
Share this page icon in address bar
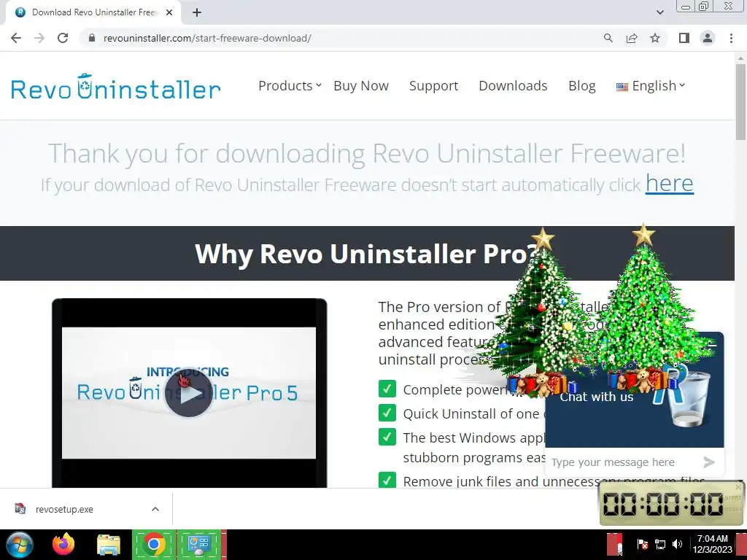[x=632, y=38]
